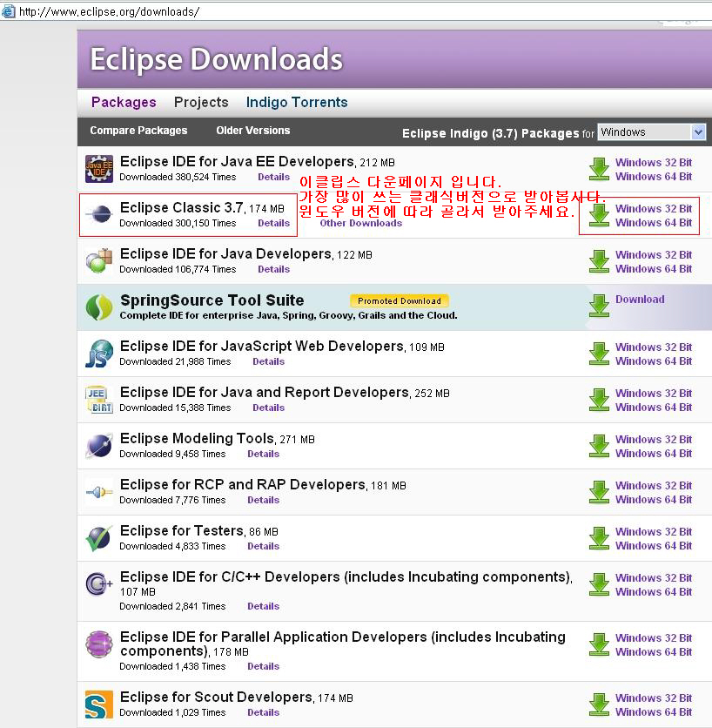
Task: Click the green download arrow for Java EE Developers
Action: 599,169
